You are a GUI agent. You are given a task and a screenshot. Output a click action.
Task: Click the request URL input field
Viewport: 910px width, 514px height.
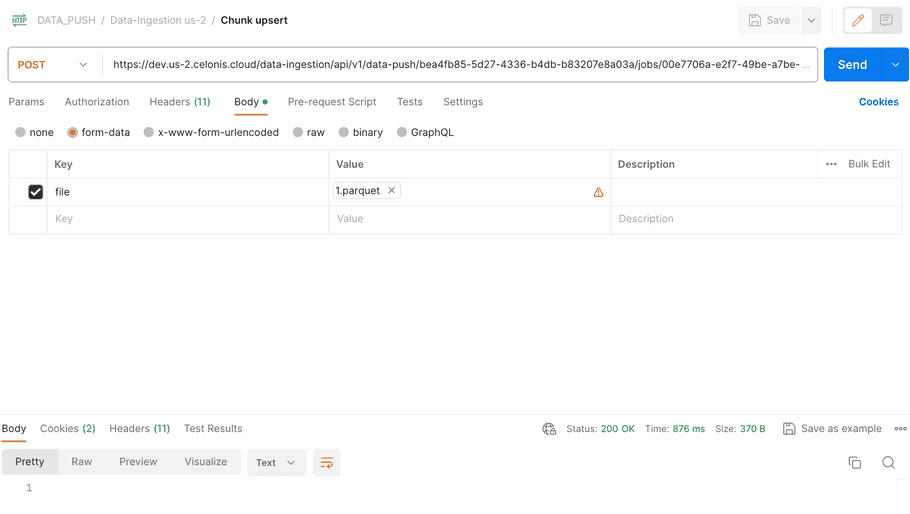(460, 65)
